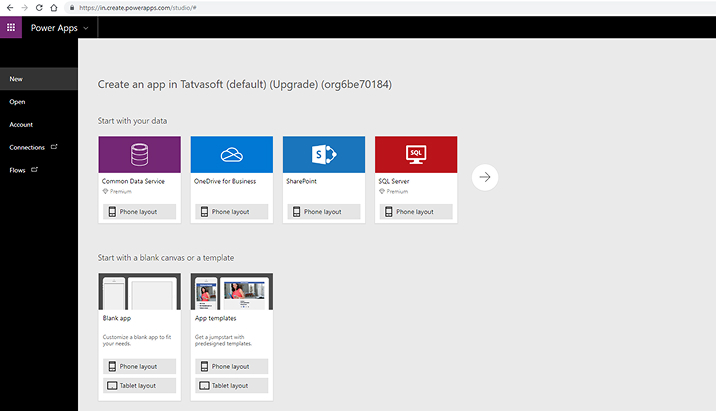716x411 pixels.
Task: Open Account in the left sidebar
Action: coord(39,125)
